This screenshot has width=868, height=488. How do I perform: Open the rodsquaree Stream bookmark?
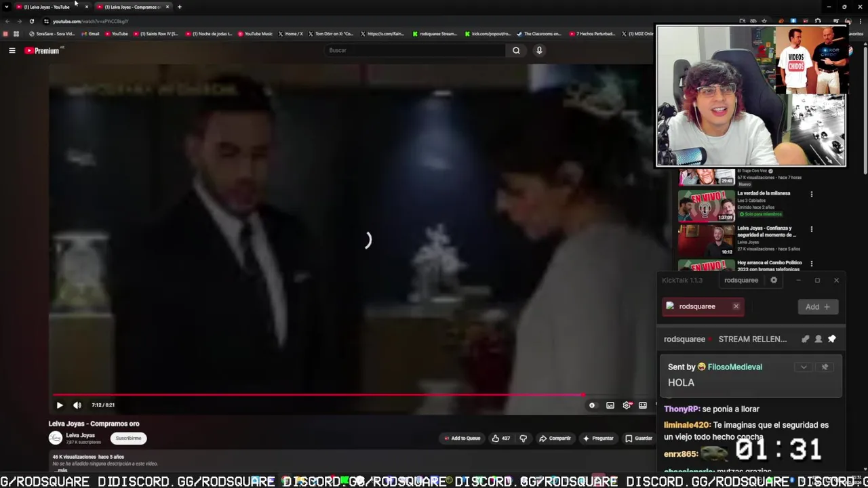pyautogui.click(x=435, y=34)
